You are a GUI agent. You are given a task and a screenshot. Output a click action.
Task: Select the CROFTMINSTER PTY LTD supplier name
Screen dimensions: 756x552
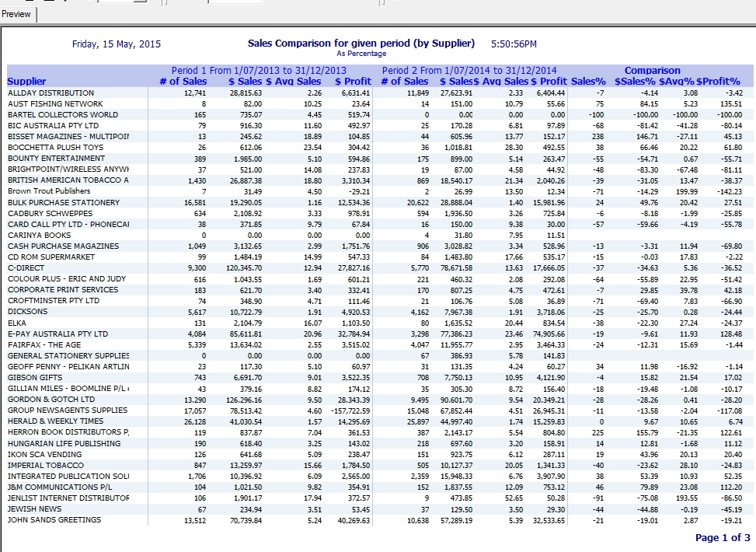54,301
